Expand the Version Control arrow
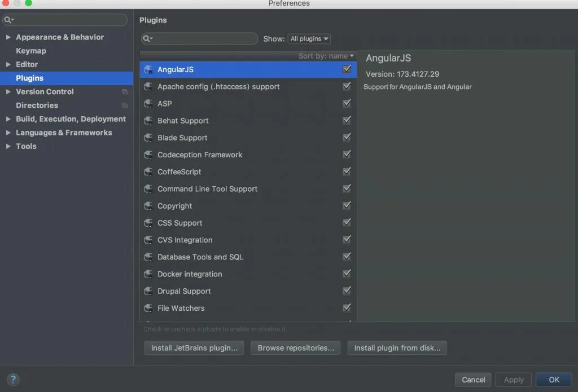Viewport: 578px width, 392px height. click(8, 92)
